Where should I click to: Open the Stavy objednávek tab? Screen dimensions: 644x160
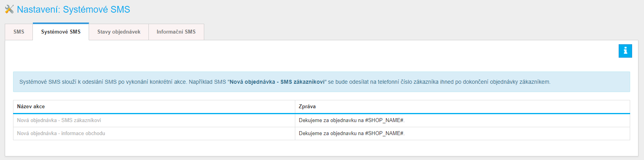[x=119, y=32]
